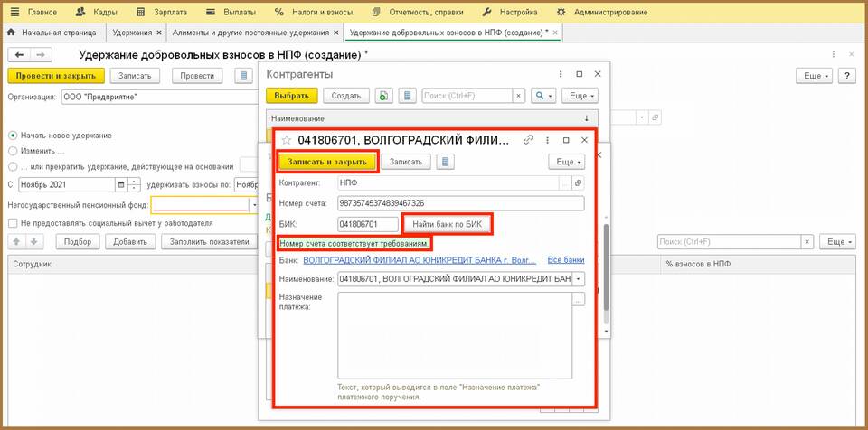Click list icon in Контрагенты toolbar
Screen dimensions: 868x430
click(408, 96)
